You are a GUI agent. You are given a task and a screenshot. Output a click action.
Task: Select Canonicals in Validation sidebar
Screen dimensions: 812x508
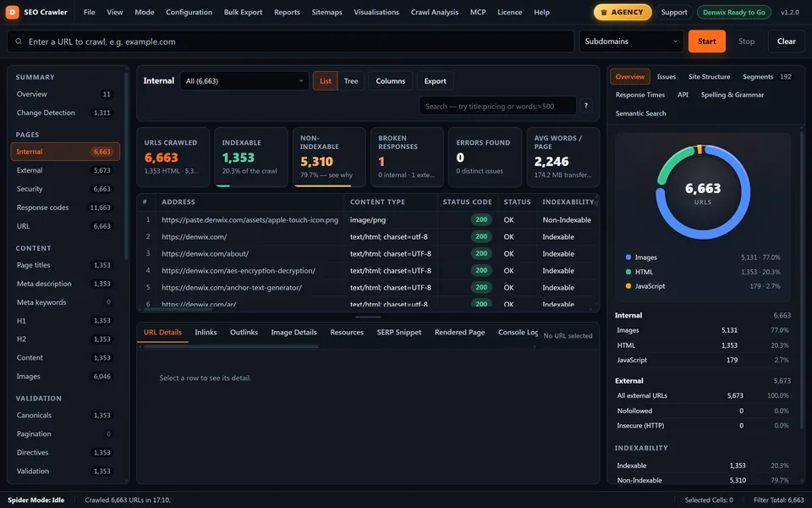coord(65,415)
